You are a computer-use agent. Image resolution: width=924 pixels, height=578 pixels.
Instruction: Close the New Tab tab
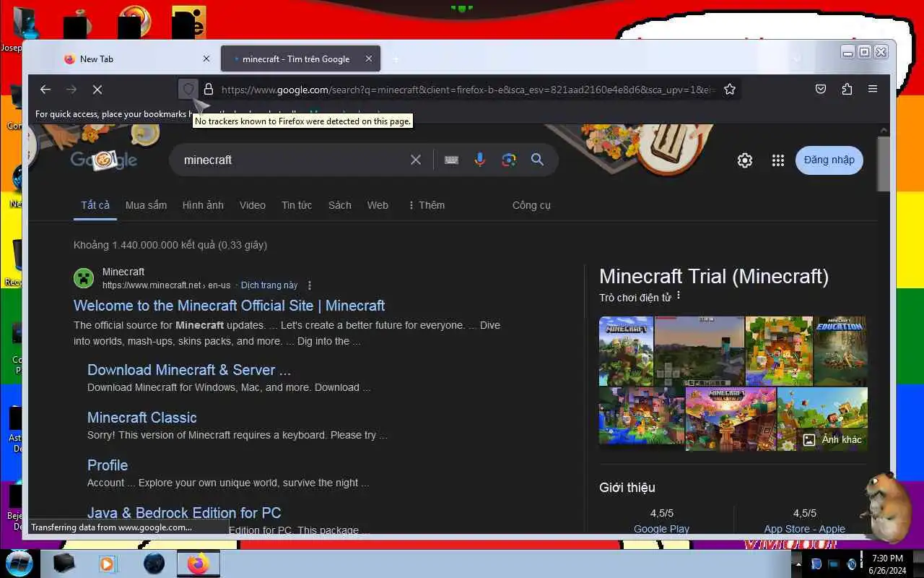click(x=206, y=59)
